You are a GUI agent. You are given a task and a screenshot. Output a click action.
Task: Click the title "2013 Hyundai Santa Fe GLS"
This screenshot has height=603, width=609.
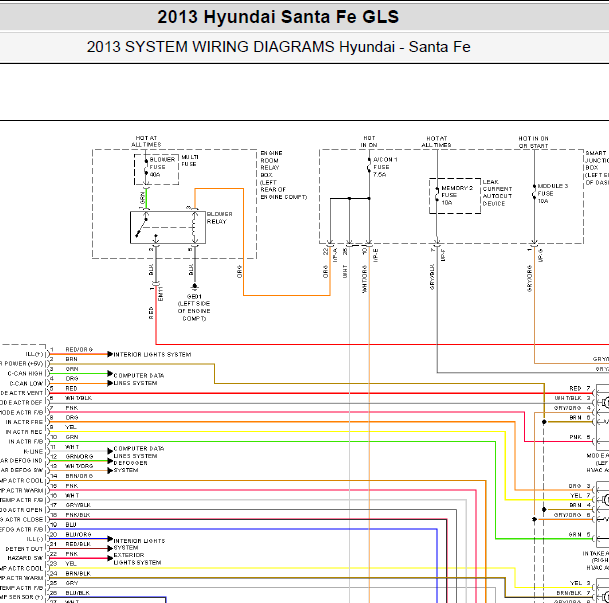click(x=278, y=17)
